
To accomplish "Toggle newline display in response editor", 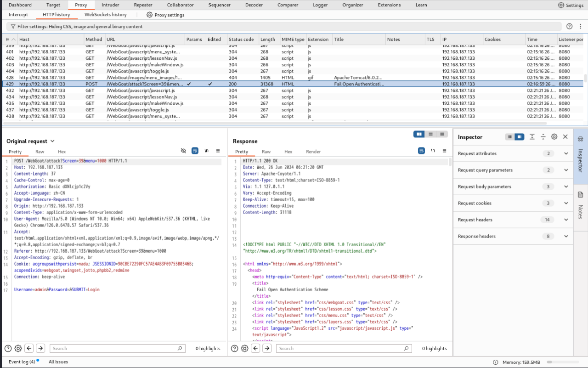I will [433, 151].
